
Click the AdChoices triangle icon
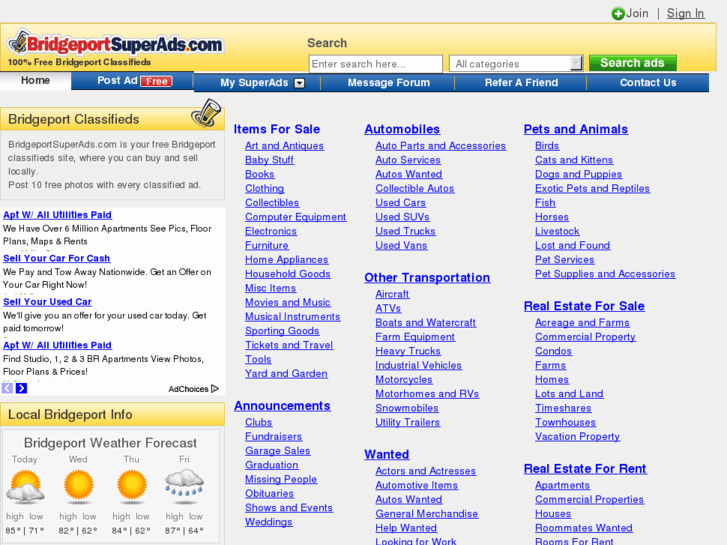(x=215, y=388)
